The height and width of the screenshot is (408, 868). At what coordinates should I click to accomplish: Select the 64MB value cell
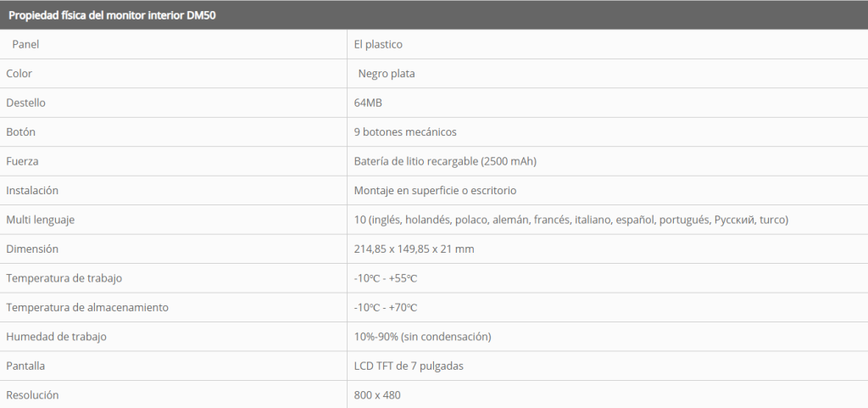pyautogui.click(x=369, y=103)
